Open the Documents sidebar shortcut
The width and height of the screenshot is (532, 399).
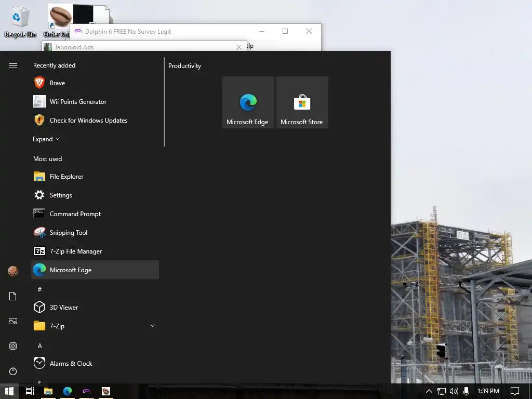click(13, 296)
